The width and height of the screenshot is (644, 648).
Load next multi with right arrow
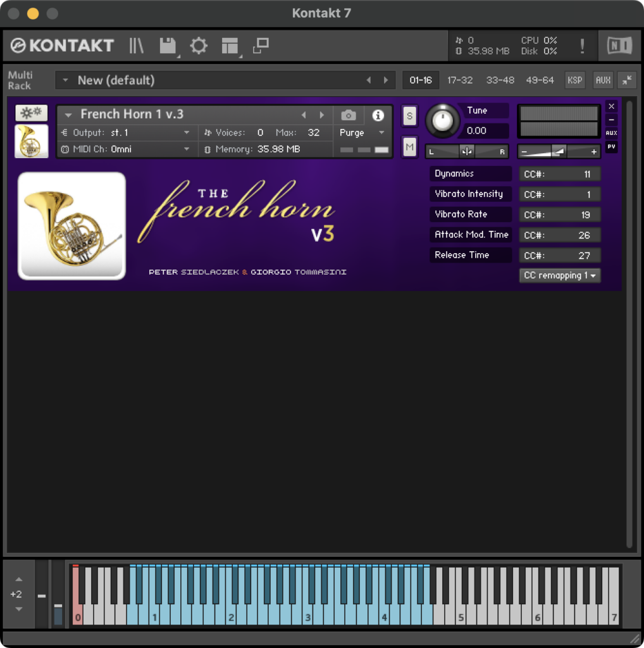pyautogui.click(x=386, y=80)
